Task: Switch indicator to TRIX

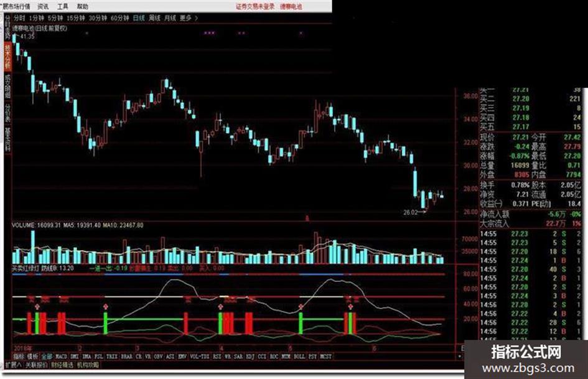Action: pyautogui.click(x=112, y=357)
